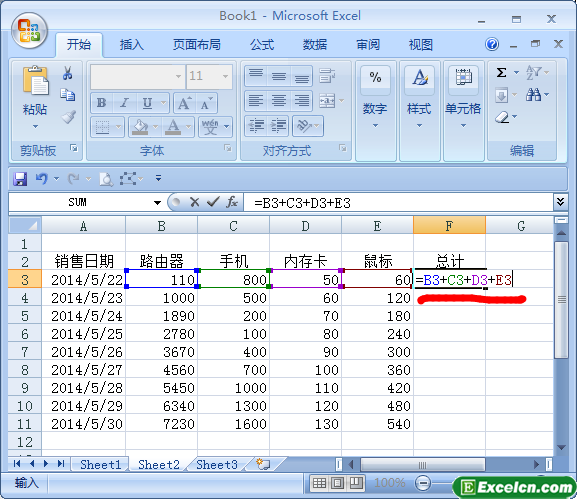Click the Increase Indent icon
The image size is (577, 499).
click(279, 126)
